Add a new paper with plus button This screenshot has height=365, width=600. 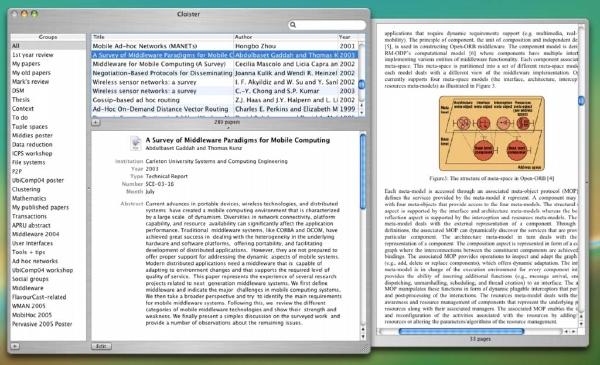(x=96, y=122)
